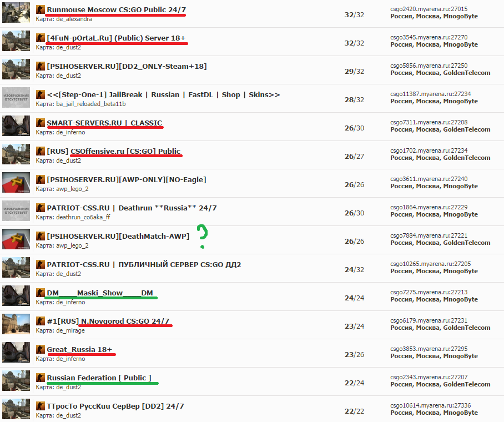Open DM____Maski_Show____DM server link
This screenshot has height=422, width=504.
point(100,293)
